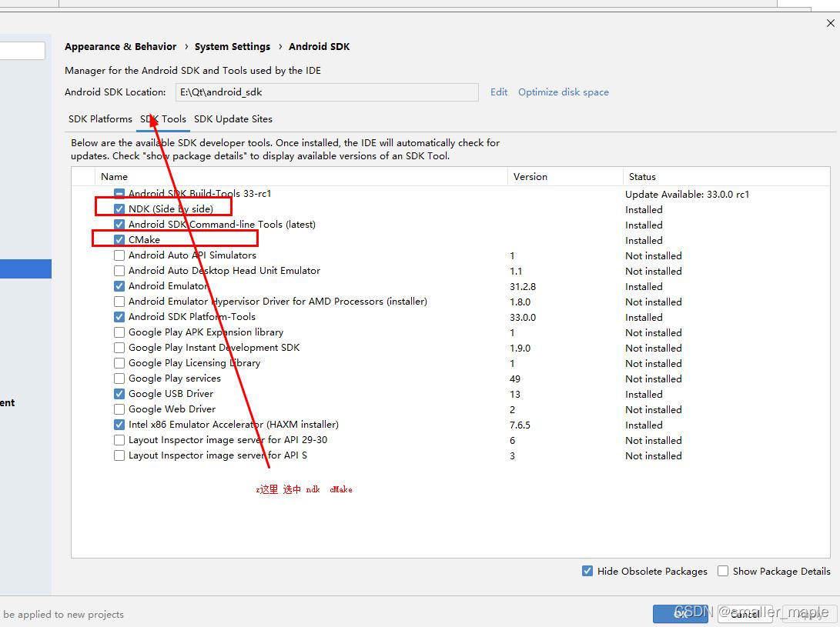This screenshot has width=840, height=627.
Task: Check Android Auto API Simulators
Action: [x=119, y=255]
